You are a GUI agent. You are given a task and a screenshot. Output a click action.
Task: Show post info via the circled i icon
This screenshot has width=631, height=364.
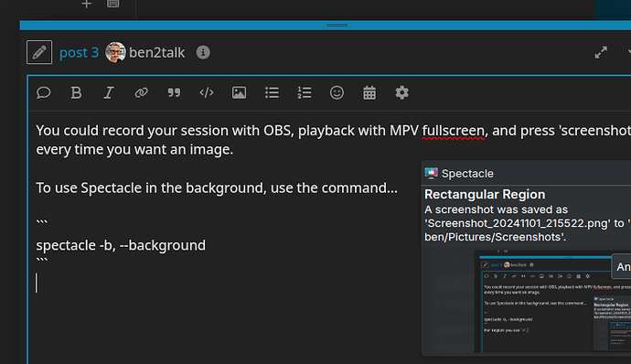[x=203, y=52]
